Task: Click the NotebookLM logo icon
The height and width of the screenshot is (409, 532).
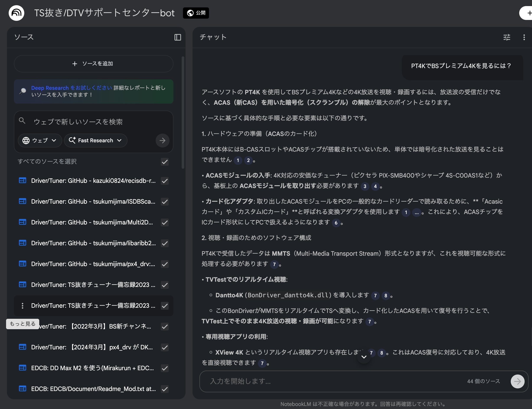Action: coord(16,13)
